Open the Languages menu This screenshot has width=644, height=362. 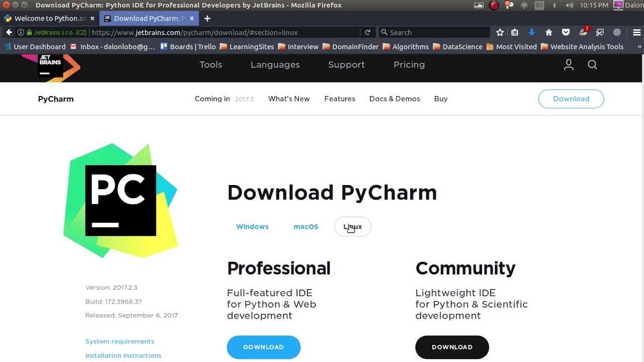[275, 65]
